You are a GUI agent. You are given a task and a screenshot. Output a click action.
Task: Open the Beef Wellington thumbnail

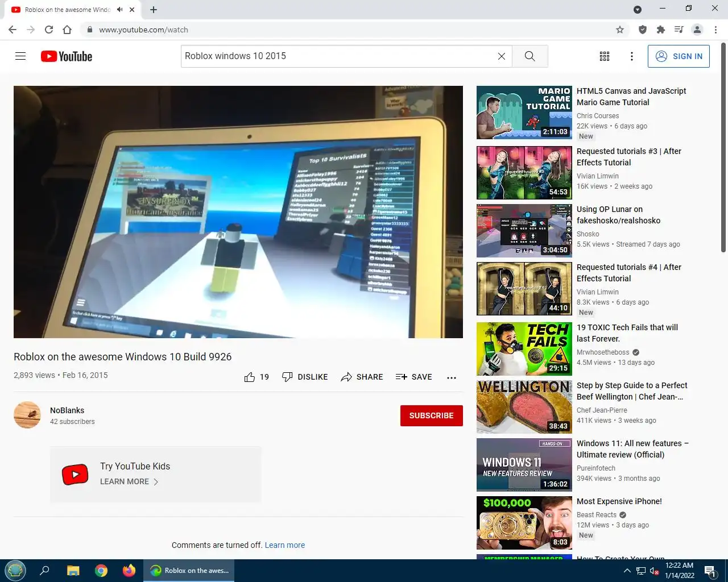point(524,407)
